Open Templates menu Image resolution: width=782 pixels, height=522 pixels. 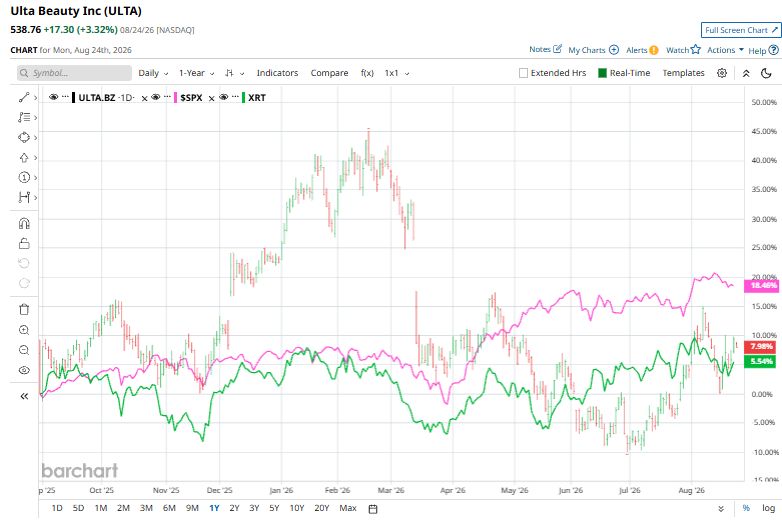tap(683, 73)
